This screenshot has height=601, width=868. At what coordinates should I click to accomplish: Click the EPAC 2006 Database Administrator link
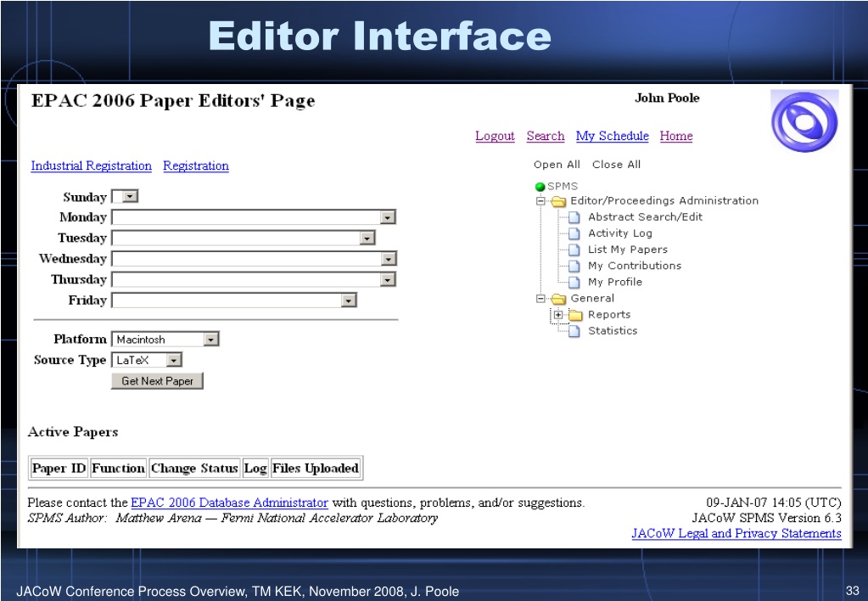(229, 503)
